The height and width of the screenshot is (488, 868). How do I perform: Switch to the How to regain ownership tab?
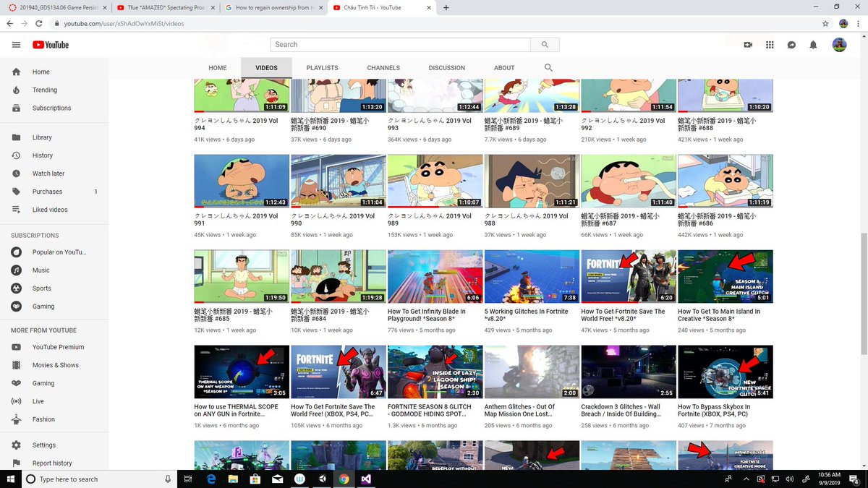[x=273, y=8]
